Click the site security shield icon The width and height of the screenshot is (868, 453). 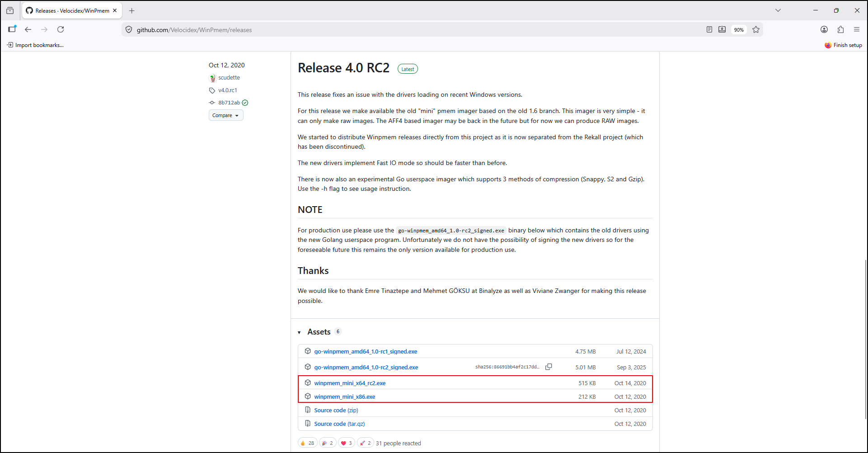click(129, 30)
